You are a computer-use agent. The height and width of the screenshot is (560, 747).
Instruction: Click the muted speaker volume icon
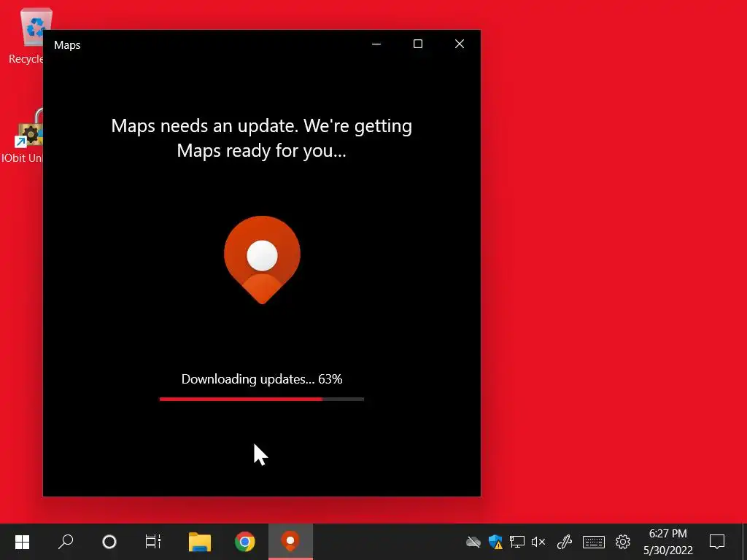(538, 542)
